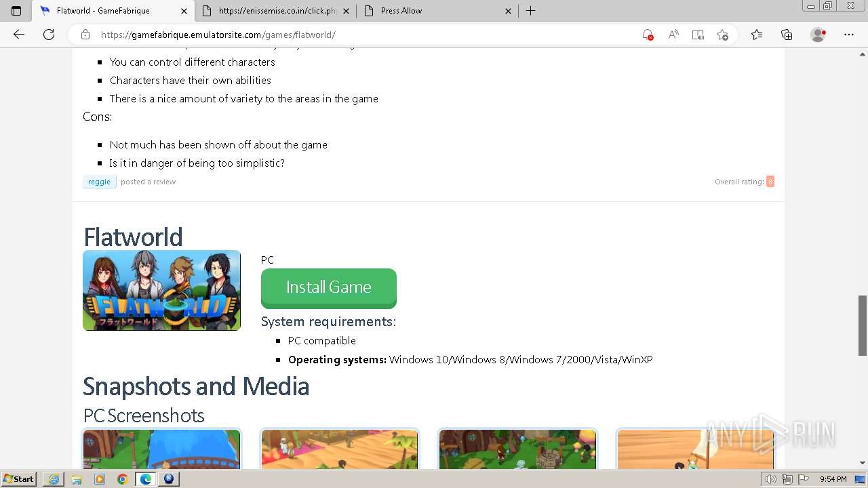This screenshot has width=868, height=488.
Task: Switch to Flatworld - GameFabrique tab
Action: [x=113, y=11]
